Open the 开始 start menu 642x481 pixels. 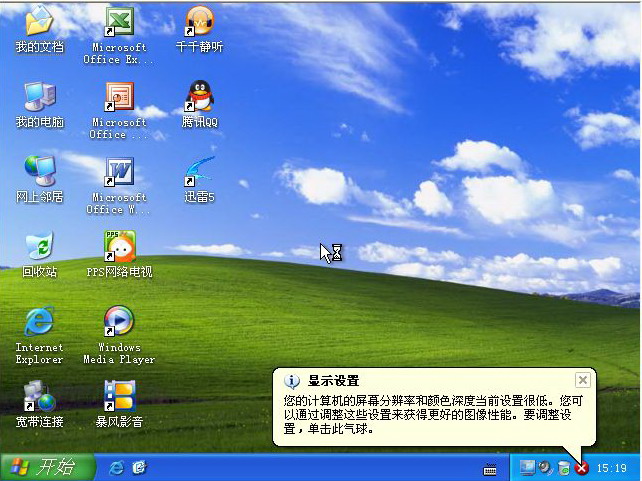point(47,467)
